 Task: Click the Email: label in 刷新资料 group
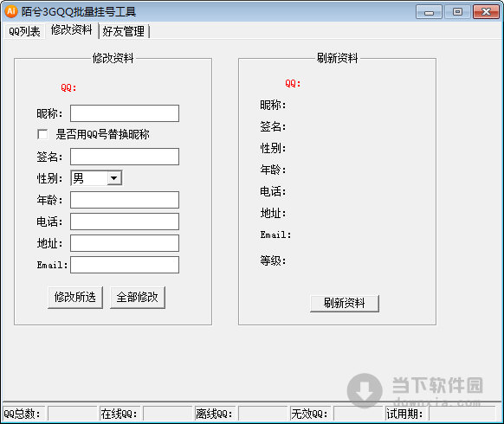click(x=275, y=234)
